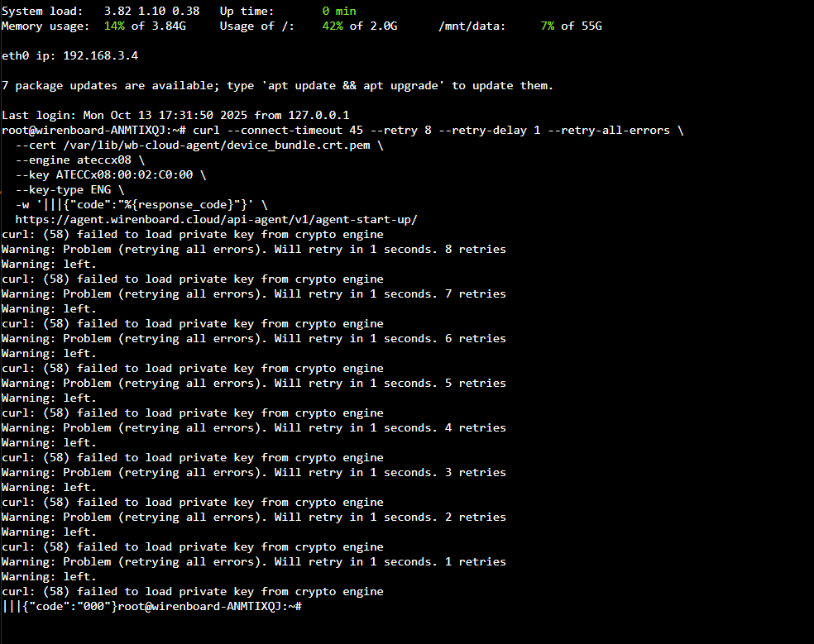Click the /mnt/data 7% usage value
The height and width of the screenshot is (644, 814).
tap(548, 26)
